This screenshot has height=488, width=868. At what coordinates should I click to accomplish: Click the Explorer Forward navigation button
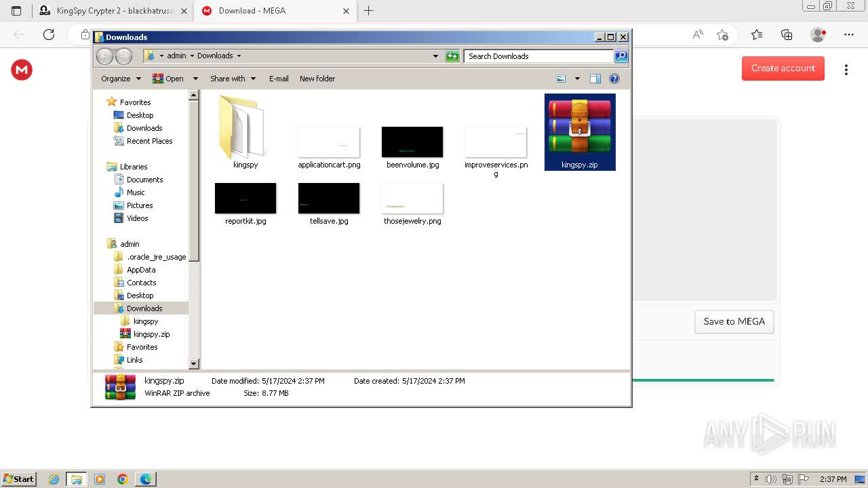tap(123, 56)
